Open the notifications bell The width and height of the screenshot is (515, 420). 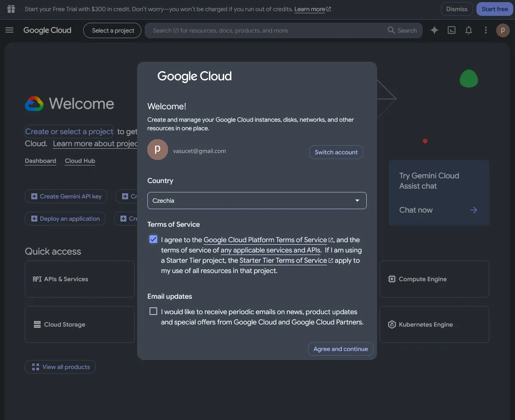click(x=469, y=30)
